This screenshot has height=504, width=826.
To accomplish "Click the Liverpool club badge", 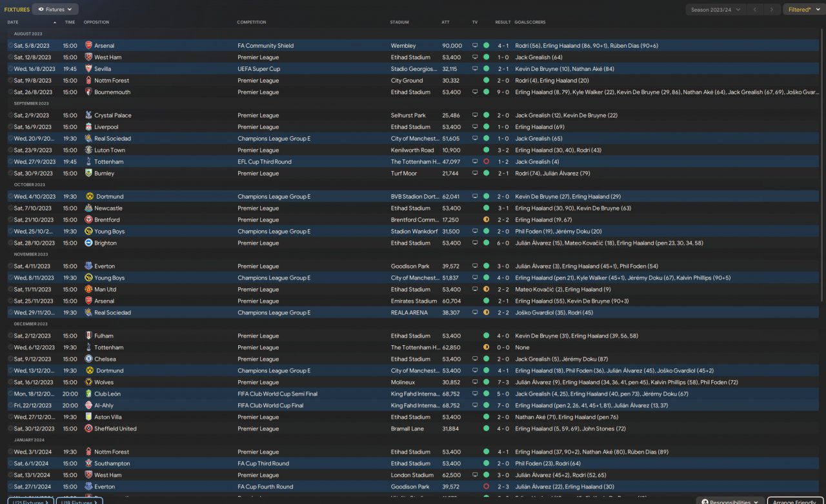I will click(x=88, y=127).
